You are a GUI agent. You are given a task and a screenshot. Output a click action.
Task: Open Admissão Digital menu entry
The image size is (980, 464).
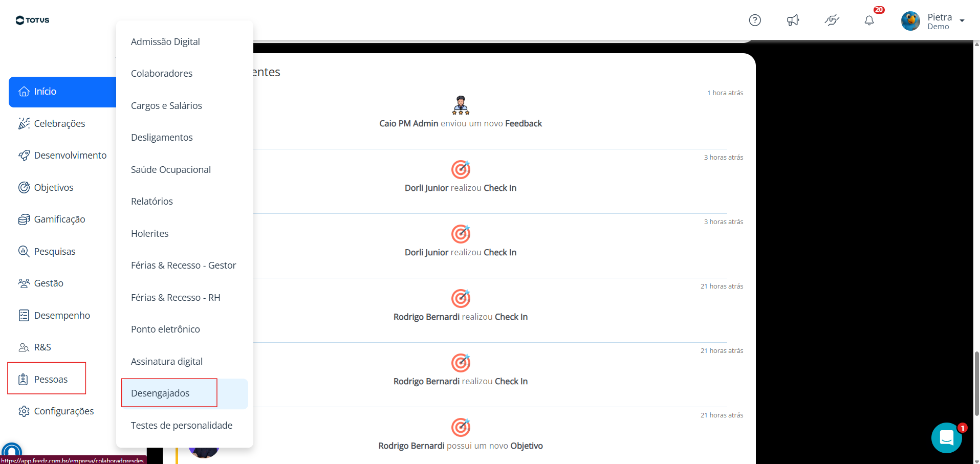tap(165, 41)
